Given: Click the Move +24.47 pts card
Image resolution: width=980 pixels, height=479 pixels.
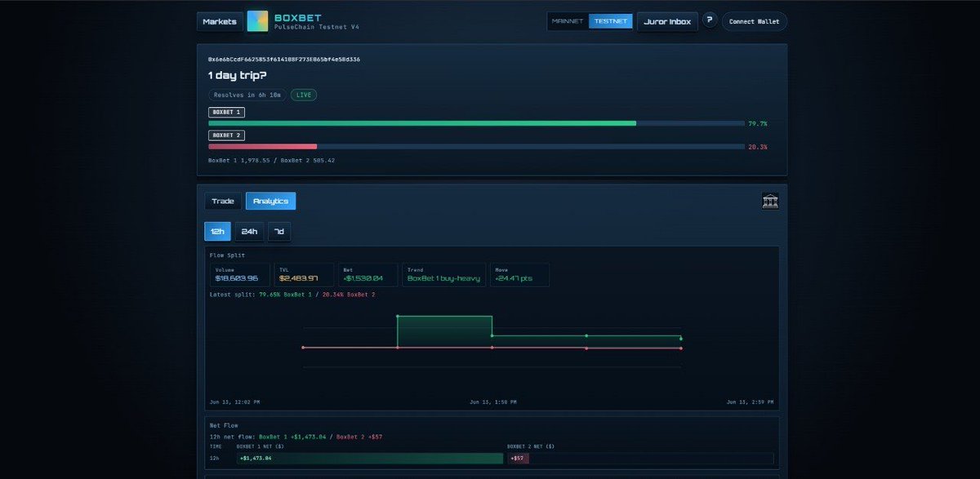Looking at the screenshot, I should 519,275.
